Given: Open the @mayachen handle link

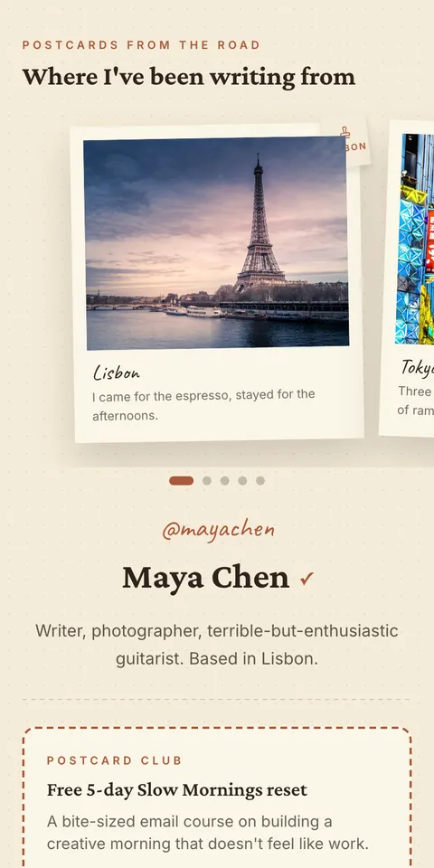Looking at the screenshot, I should tap(218, 531).
